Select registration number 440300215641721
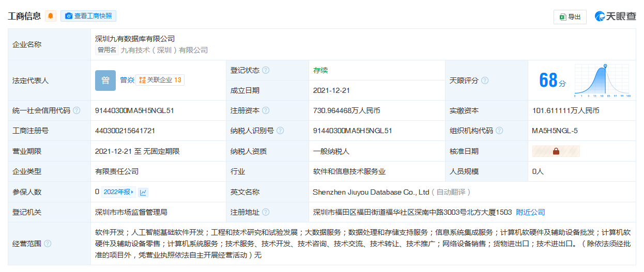This screenshot has height=272, width=644. 125,131
